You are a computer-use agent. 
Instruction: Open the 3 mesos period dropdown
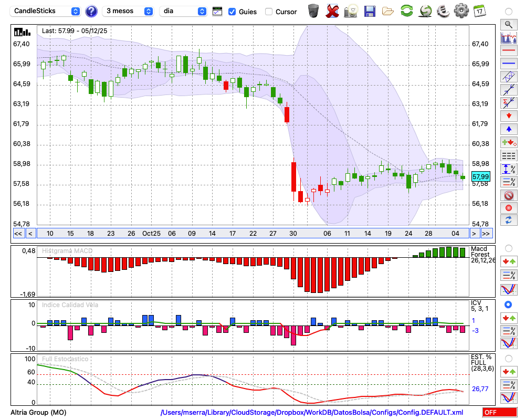[128, 11]
